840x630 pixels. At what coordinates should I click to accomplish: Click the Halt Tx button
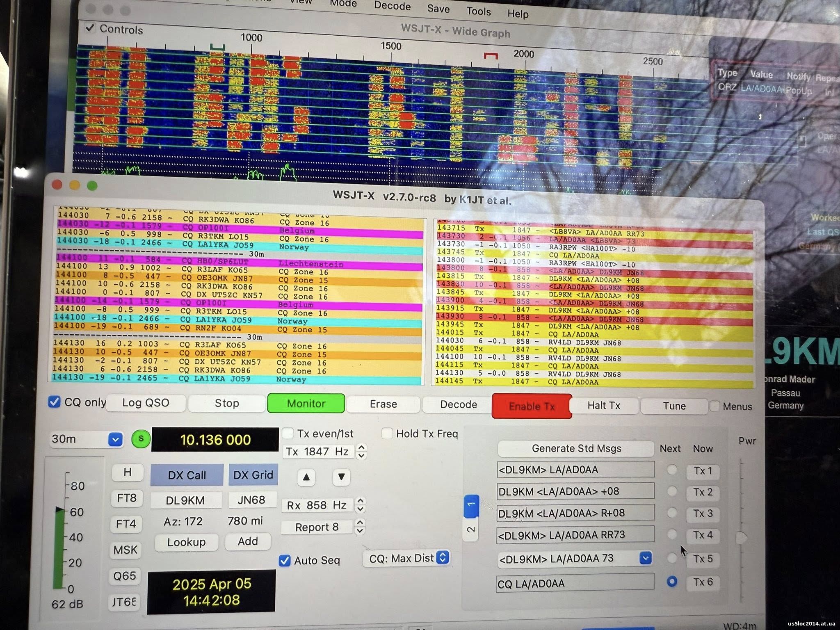click(x=603, y=405)
